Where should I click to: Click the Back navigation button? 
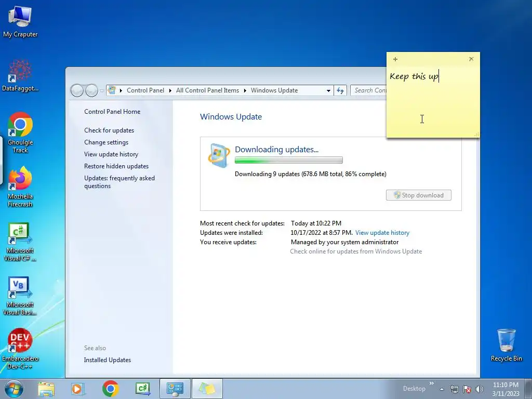tap(77, 90)
